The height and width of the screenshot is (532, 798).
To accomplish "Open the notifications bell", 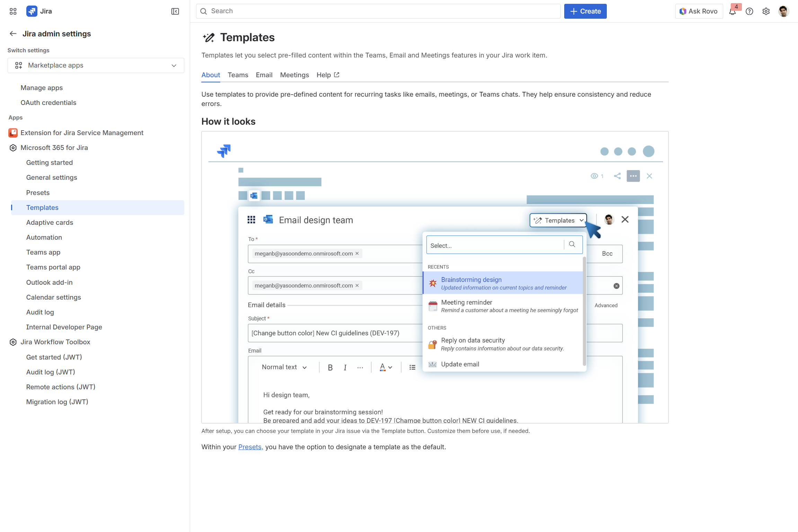I will click(x=732, y=11).
